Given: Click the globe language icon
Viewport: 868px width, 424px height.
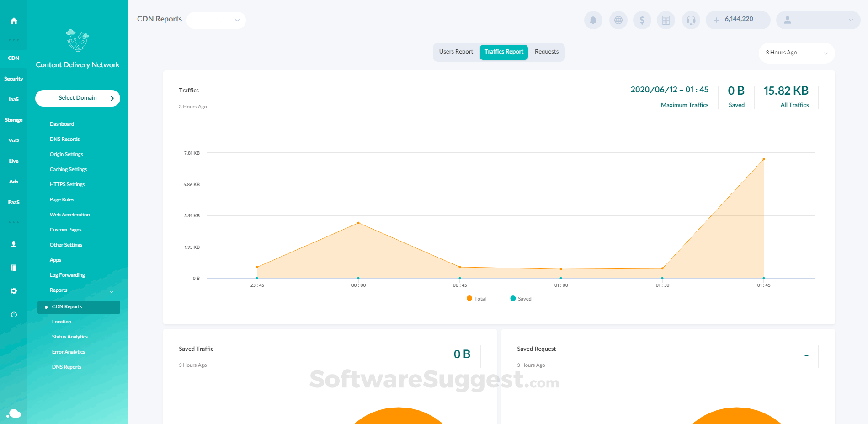Looking at the screenshot, I should point(618,20).
